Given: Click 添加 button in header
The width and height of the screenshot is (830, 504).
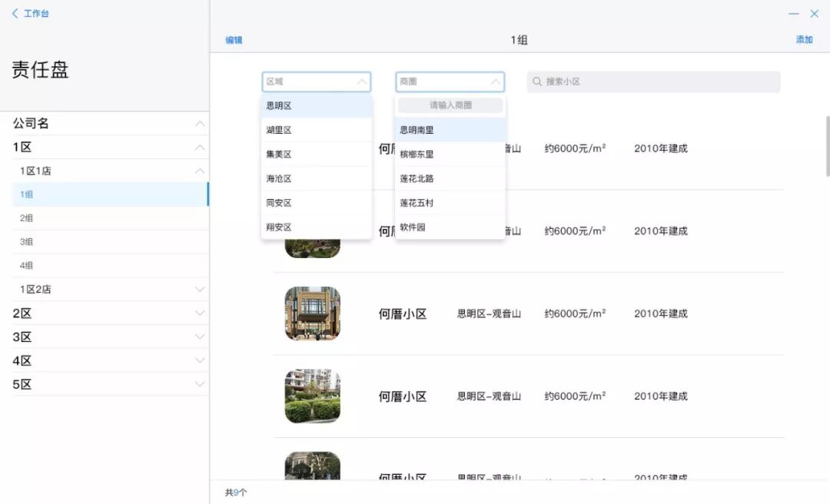Looking at the screenshot, I should [804, 40].
